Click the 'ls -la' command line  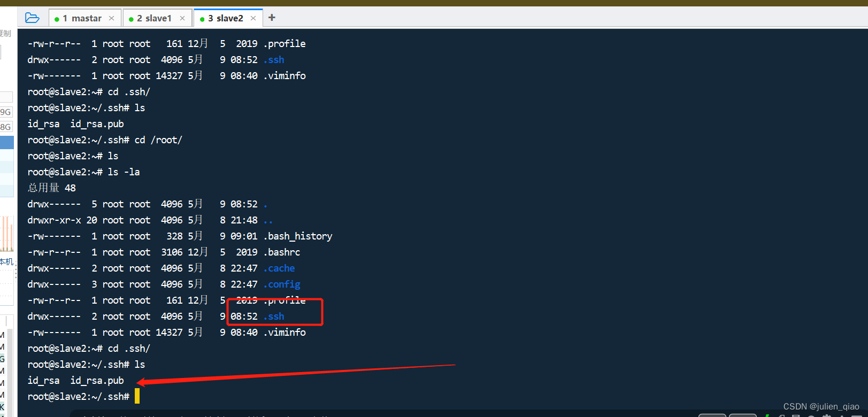83,172
